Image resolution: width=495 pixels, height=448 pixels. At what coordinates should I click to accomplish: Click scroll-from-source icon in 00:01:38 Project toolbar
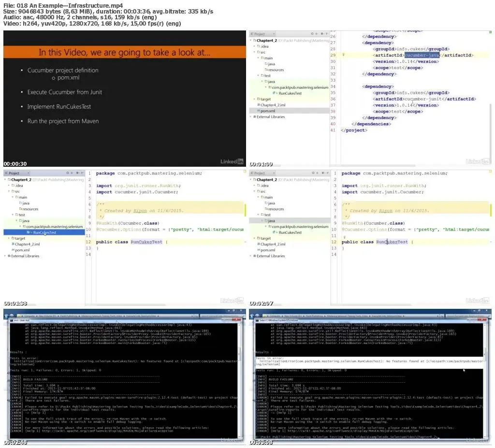coord(67,173)
